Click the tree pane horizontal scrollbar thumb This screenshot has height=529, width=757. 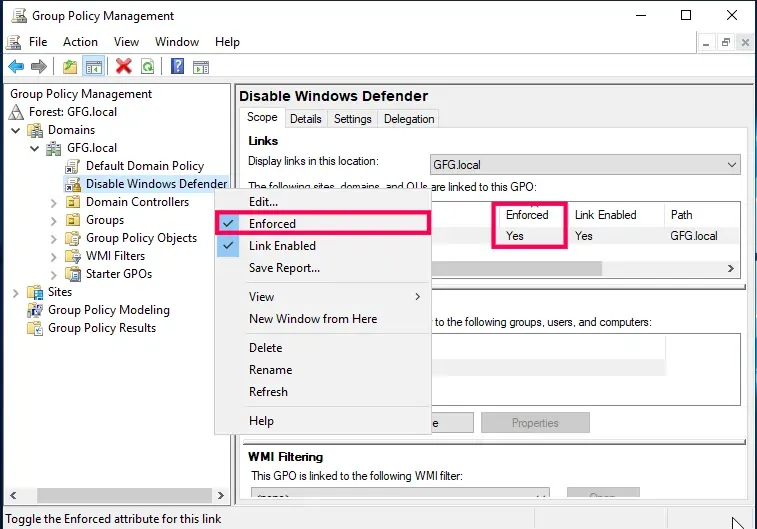[x=124, y=495]
